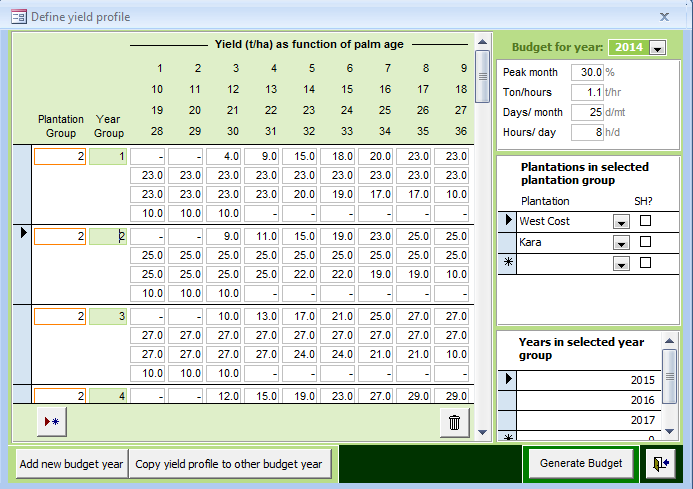Close the Define yield profile window
Image resolution: width=693 pixels, height=489 pixels.
[664, 17]
